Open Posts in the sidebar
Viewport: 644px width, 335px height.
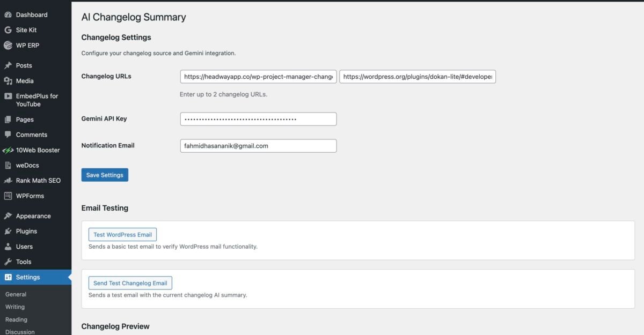35,65
